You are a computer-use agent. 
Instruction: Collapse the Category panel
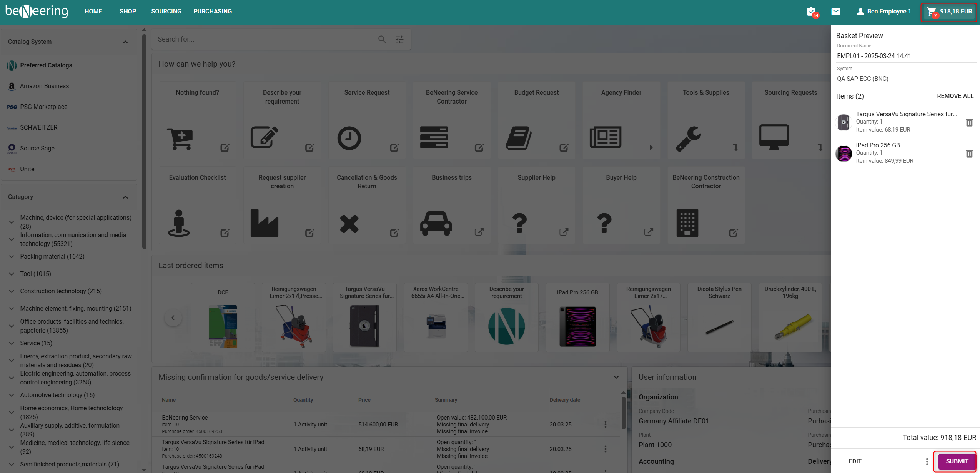[125, 197]
